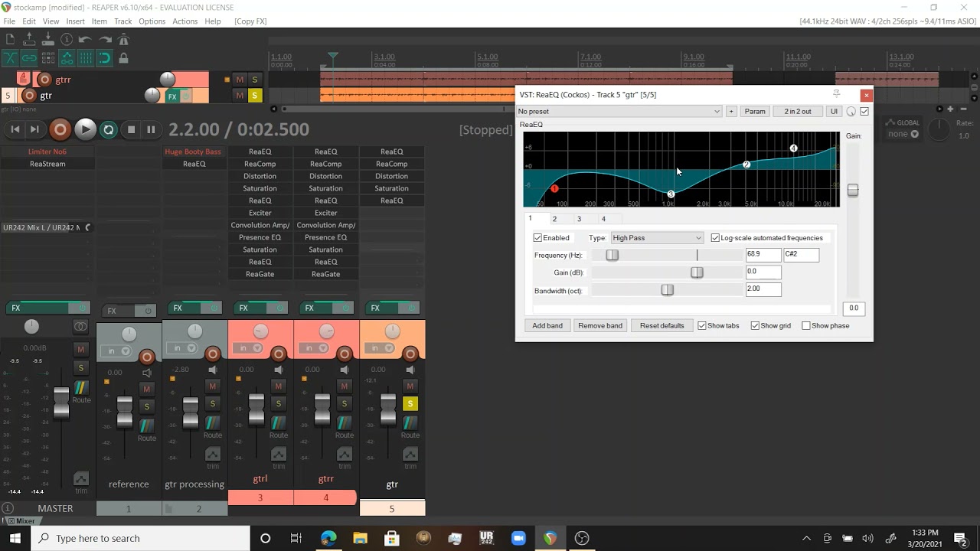Screen dimensions: 980x551
Task: Toggle the metronome icon
Action: point(123,39)
